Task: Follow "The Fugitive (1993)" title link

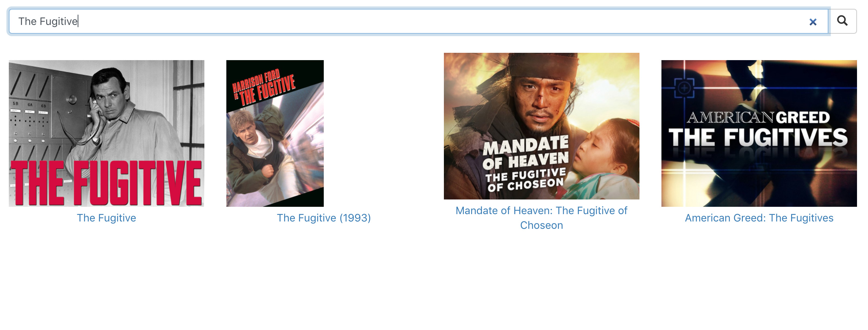Action: (x=324, y=218)
